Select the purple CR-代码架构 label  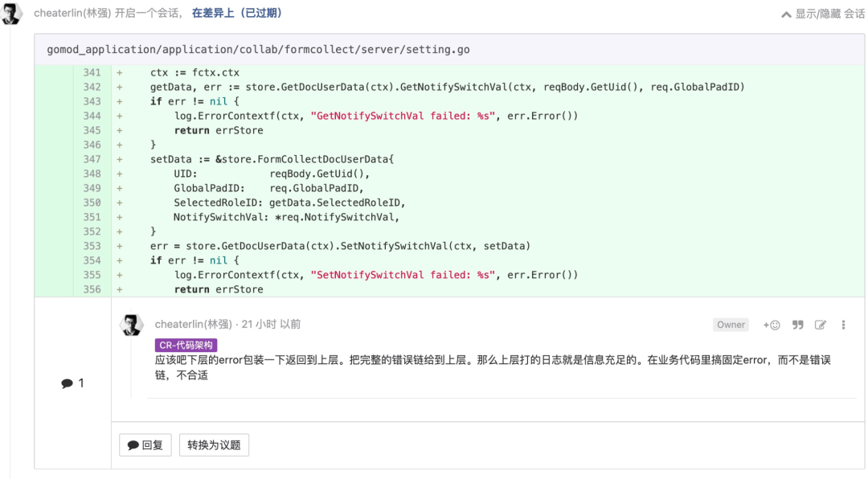click(x=186, y=346)
